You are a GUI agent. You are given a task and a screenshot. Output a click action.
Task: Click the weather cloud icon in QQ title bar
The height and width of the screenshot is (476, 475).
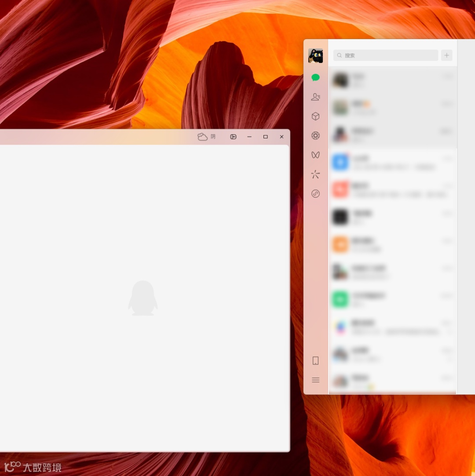click(202, 137)
